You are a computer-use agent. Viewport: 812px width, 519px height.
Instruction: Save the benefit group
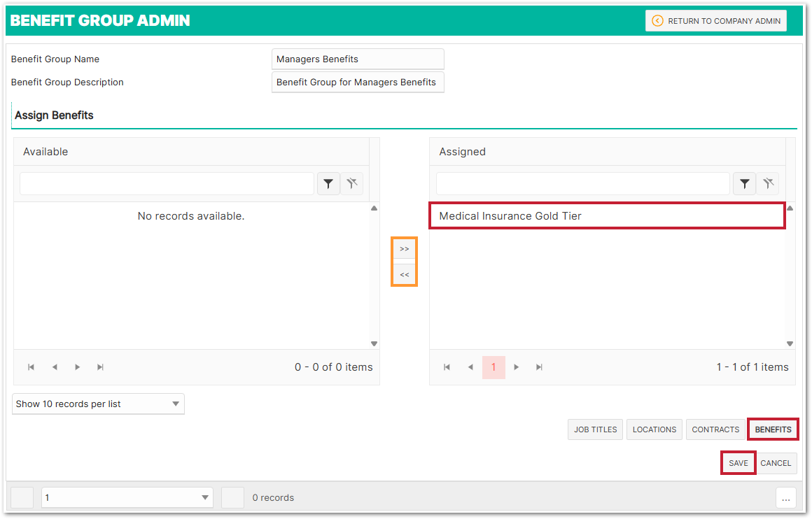[738, 463]
